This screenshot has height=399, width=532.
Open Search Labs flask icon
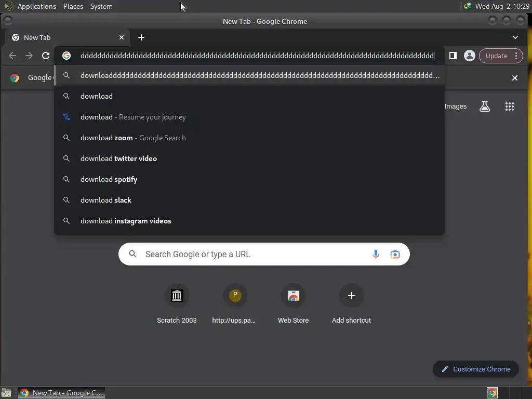coord(485,107)
